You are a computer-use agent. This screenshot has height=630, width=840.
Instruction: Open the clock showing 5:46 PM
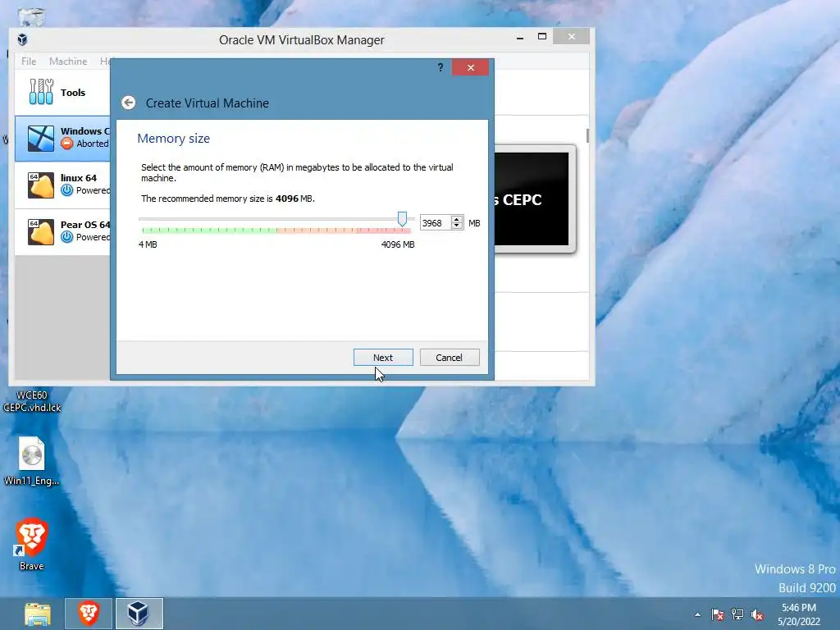coord(799,614)
